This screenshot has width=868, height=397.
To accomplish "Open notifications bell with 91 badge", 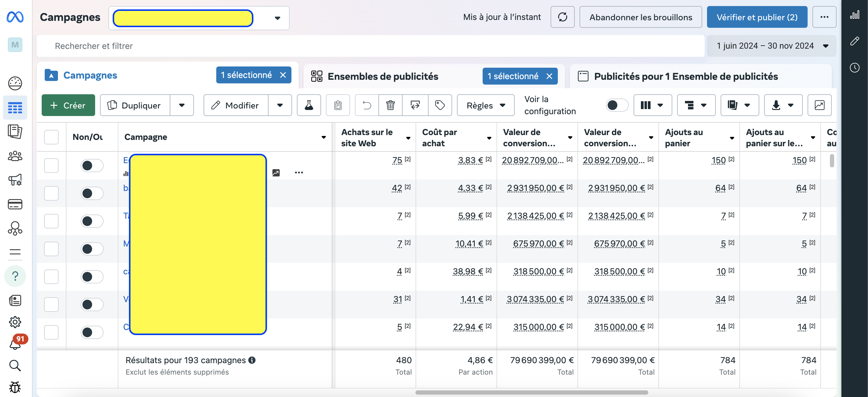I will 15,344.
